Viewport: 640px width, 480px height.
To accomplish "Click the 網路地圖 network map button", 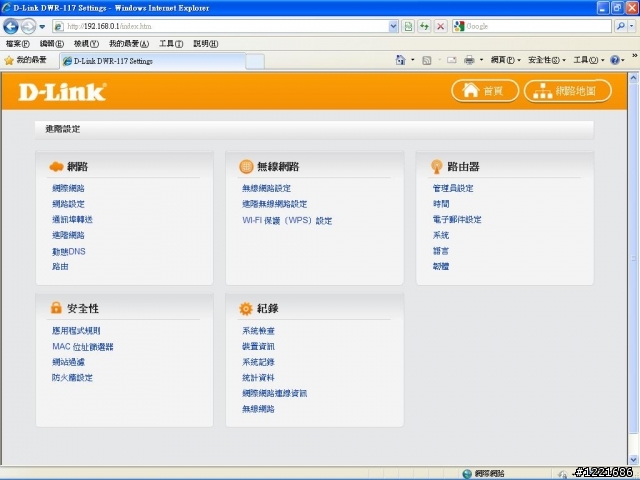I will [568, 91].
